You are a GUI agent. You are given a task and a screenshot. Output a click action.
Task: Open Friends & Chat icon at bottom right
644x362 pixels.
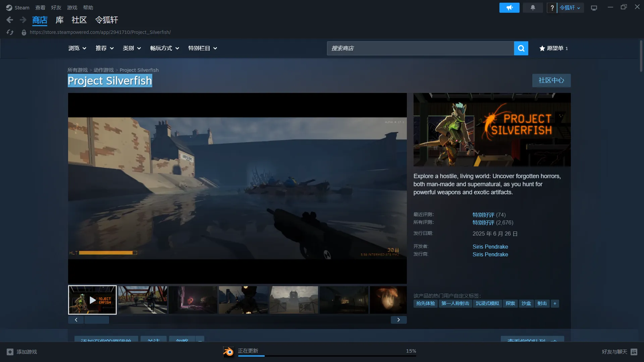click(x=634, y=352)
